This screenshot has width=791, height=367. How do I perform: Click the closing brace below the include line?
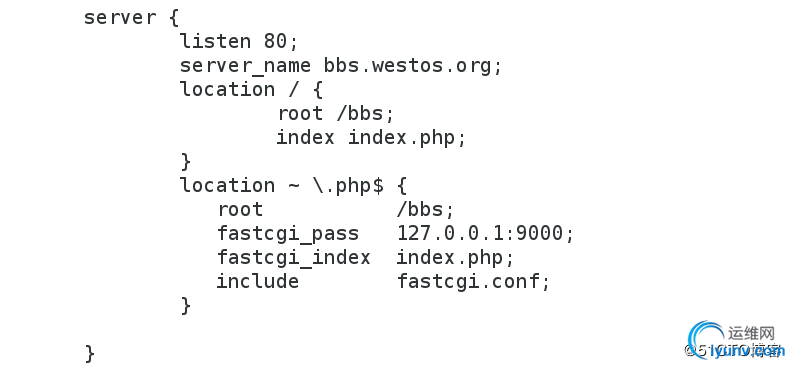tap(186, 305)
